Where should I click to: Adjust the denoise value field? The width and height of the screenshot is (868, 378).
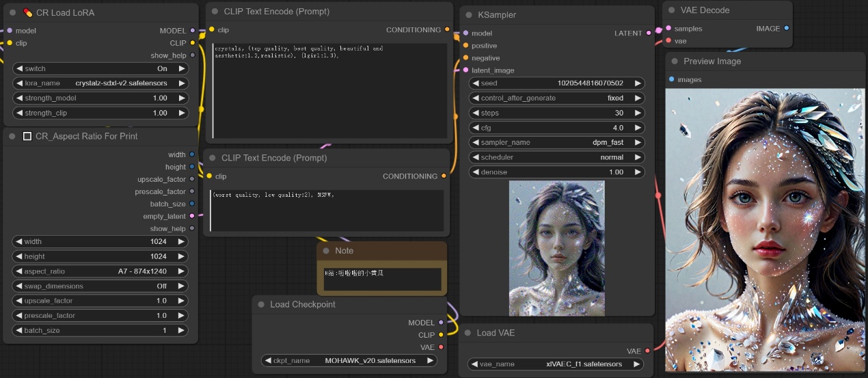[x=556, y=172]
